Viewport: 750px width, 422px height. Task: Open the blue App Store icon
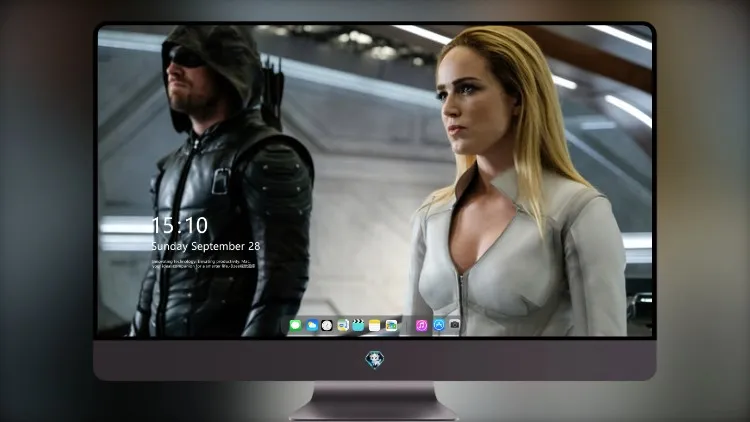pyautogui.click(x=439, y=325)
